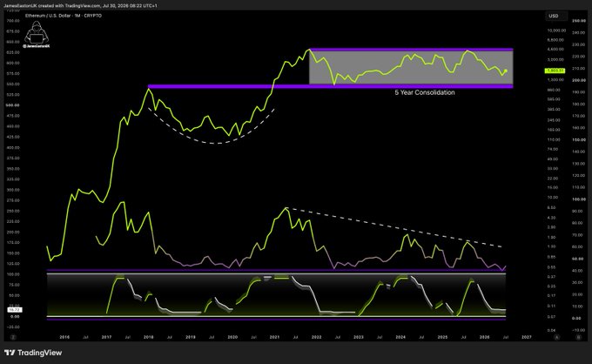Click the 2023 time axis label
Screen dimensions: 592x364
(x=359, y=337)
